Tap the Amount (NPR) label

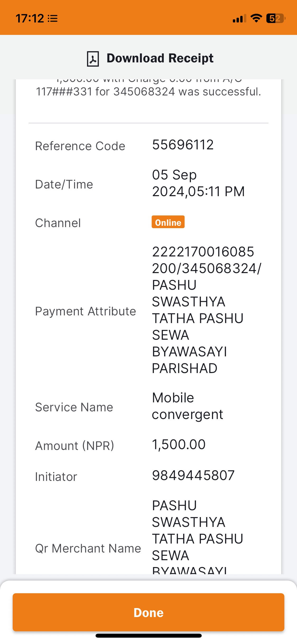click(x=75, y=446)
